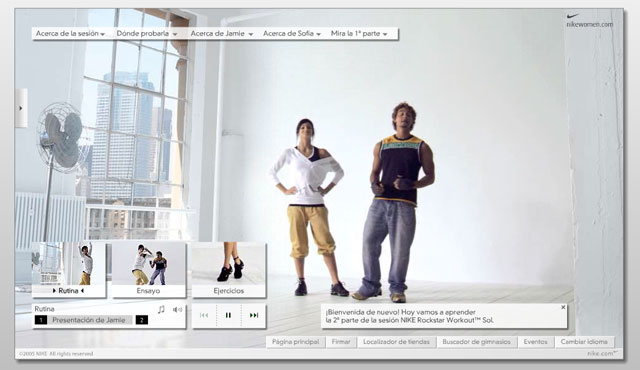Go back with the previous track button
The image size is (640, 370).
[204, 315]
